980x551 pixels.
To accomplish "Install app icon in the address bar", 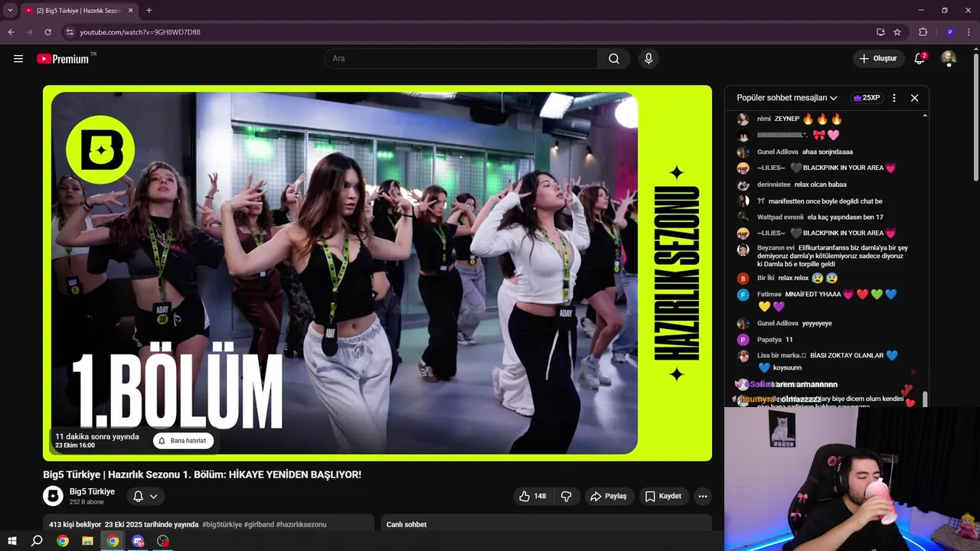I will point(880,32).
